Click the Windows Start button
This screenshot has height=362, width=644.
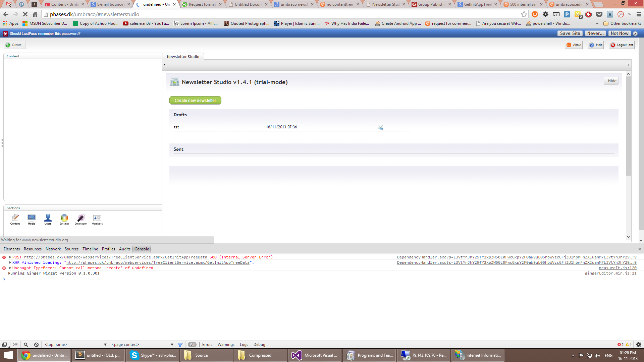coord(8,355)
